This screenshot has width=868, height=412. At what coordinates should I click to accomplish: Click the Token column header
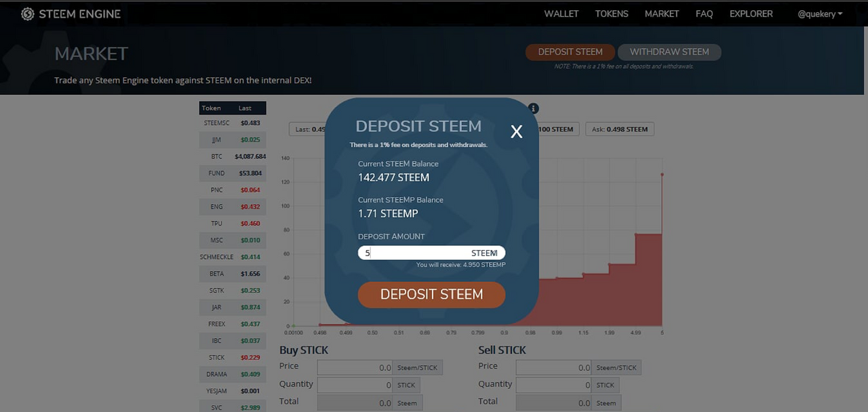tap(211, 108)
